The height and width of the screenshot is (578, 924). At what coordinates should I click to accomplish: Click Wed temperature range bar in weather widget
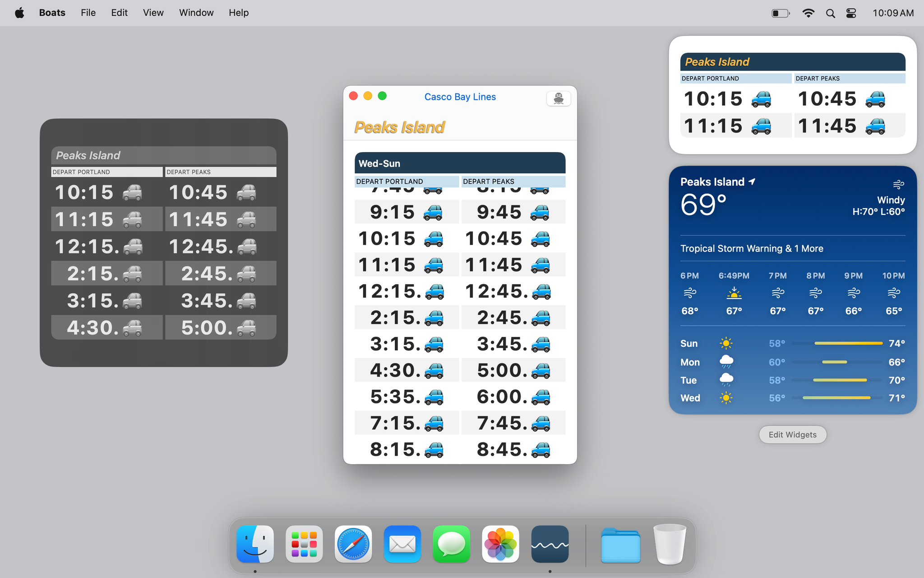click(x=837, y=398)
